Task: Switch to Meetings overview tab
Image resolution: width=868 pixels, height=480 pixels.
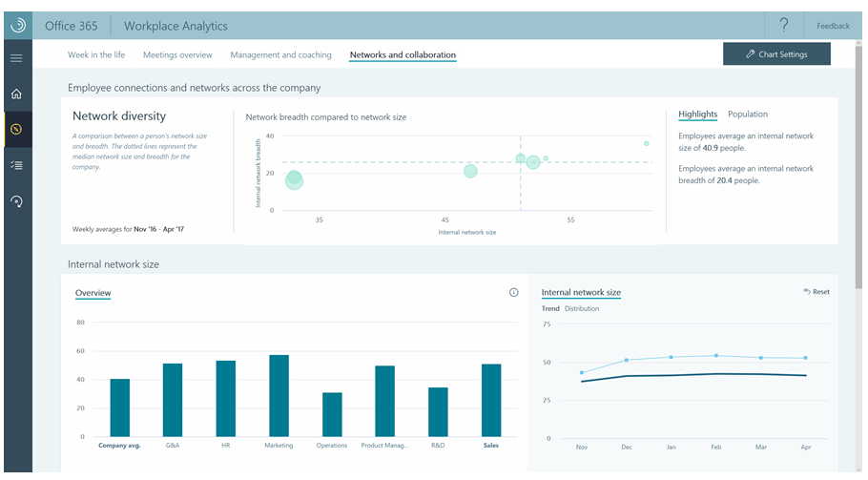Action: click(x=177, y=54)
